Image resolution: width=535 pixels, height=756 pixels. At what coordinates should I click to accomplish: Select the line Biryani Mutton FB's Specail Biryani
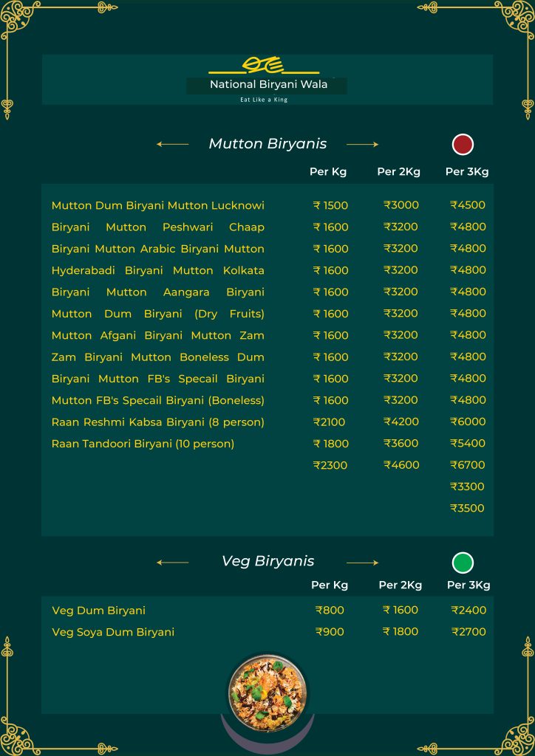pyautogui.click(x=157, y=379)
